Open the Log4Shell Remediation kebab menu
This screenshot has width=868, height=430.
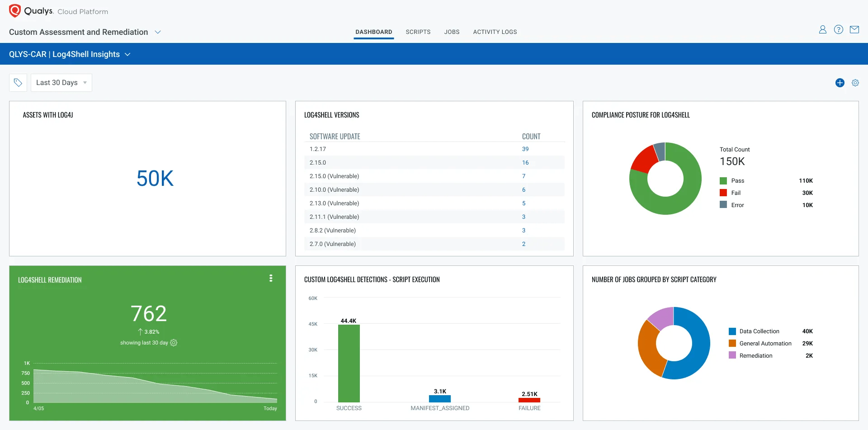click(x=271, y=278)
